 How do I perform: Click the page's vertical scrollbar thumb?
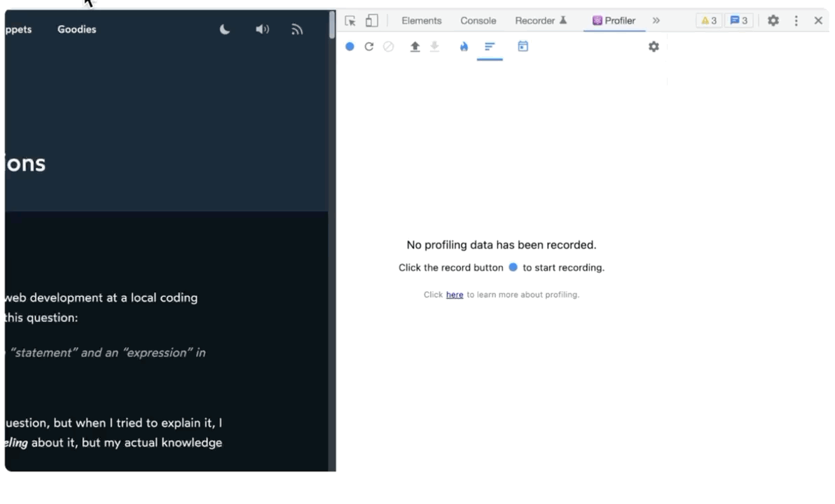[x=332, y=24]
